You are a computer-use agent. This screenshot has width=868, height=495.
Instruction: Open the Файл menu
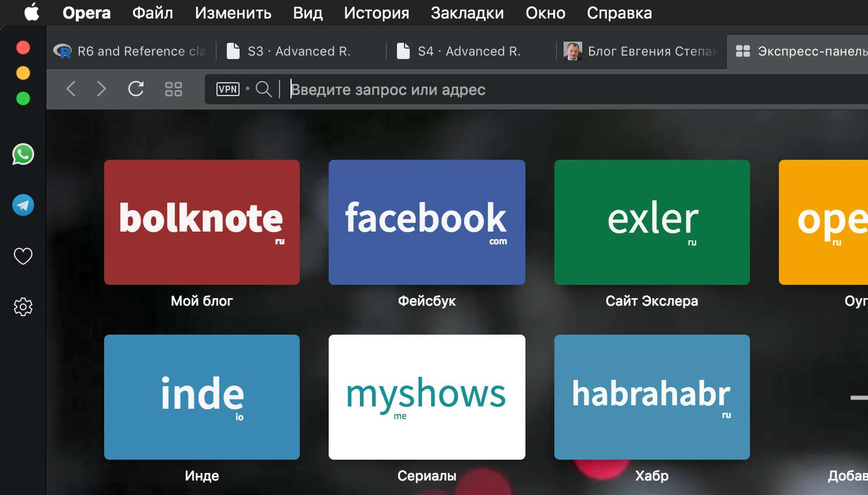(153, 13)
